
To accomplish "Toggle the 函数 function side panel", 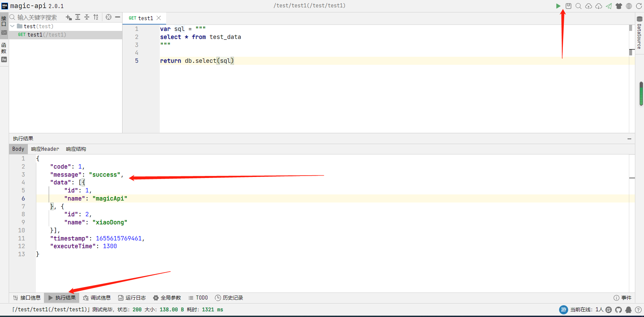I will [x=4, y=49].
